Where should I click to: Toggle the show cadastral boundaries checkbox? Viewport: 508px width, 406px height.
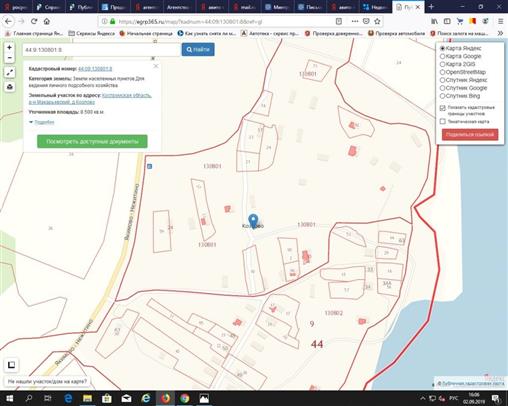(x=443, y=108)
